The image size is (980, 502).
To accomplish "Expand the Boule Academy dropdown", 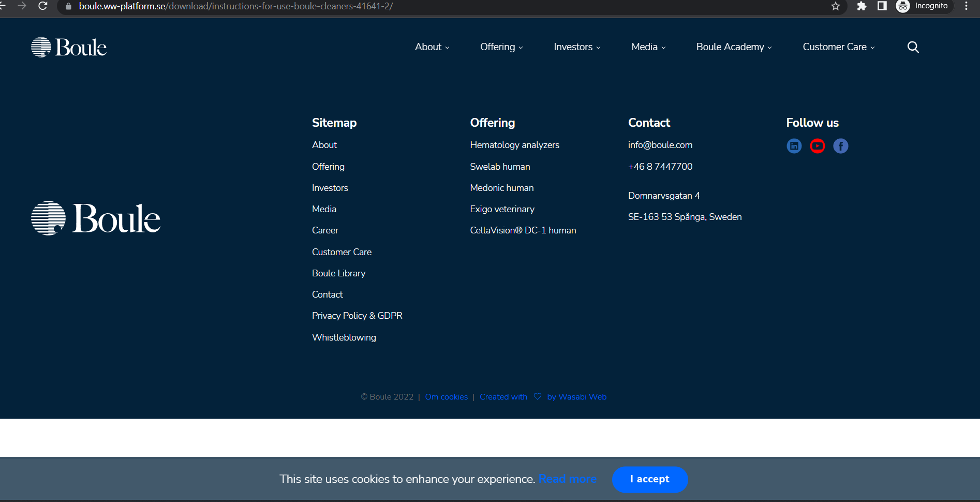I will coord(734,47).
